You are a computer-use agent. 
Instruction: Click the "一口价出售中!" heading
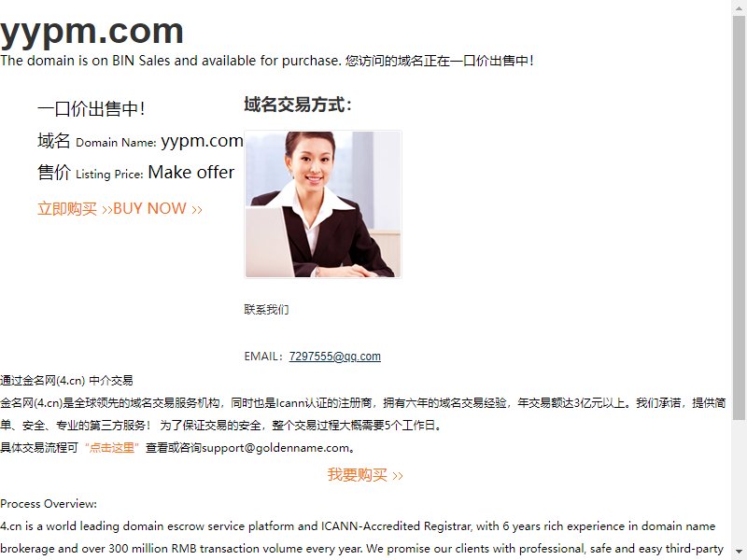(x=91, y=108)
